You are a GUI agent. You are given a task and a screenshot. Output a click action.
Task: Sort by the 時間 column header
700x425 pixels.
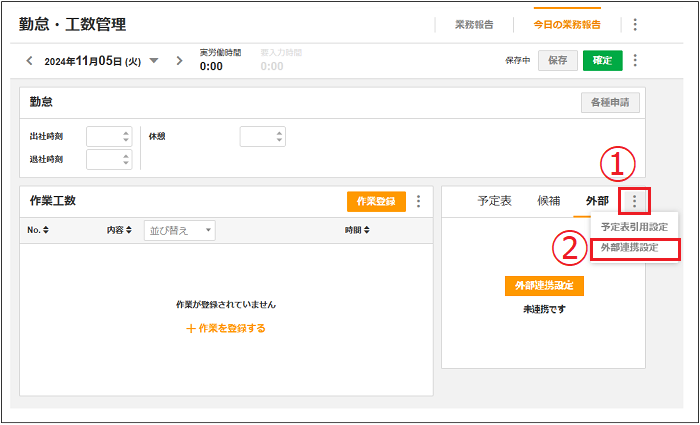point(357,230)
